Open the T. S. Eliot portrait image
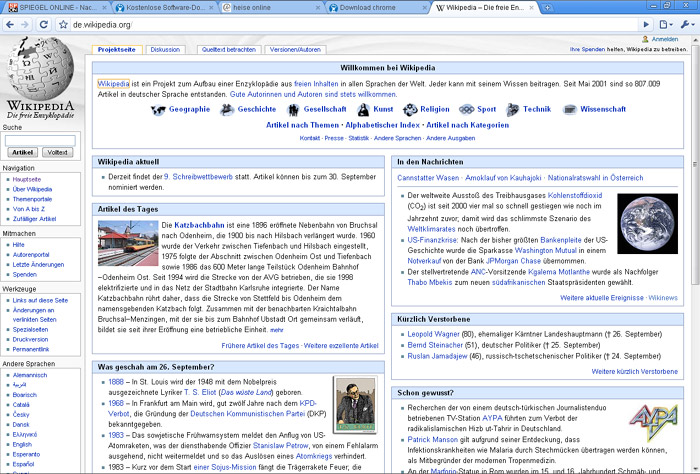Screen dimensions: 700x474 (355, 405)
